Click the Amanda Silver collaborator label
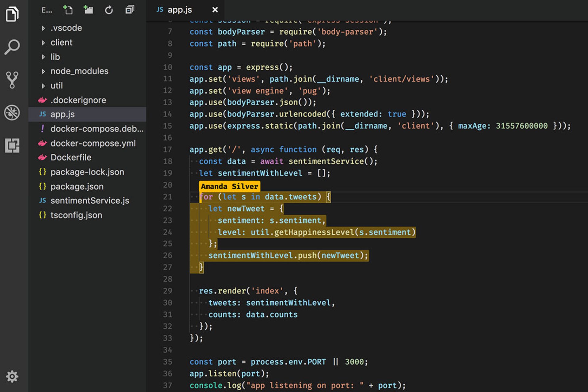The width and height of the screenshot is (588, 392). pyautogui.click(x=229, y=186)
